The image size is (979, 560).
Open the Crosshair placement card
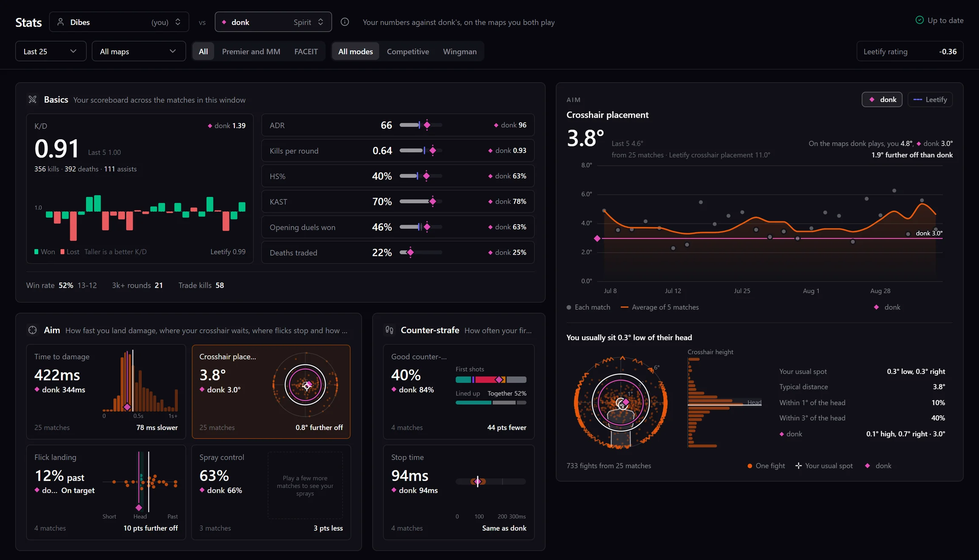(x=271, y=391)
